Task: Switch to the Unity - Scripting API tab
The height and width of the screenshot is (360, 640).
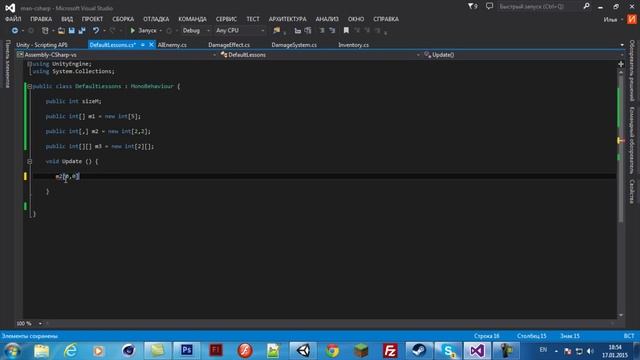Action: (42, 45)
